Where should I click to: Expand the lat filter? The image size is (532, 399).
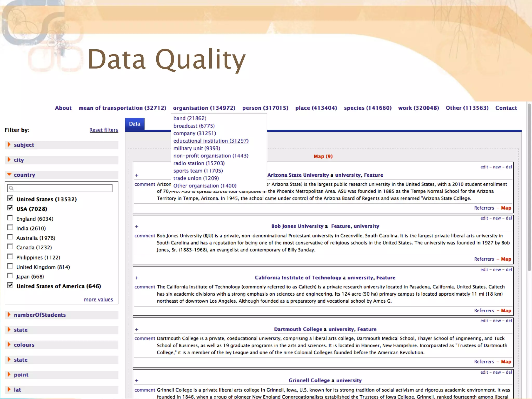pyautogui.click(x=62, y=390)
